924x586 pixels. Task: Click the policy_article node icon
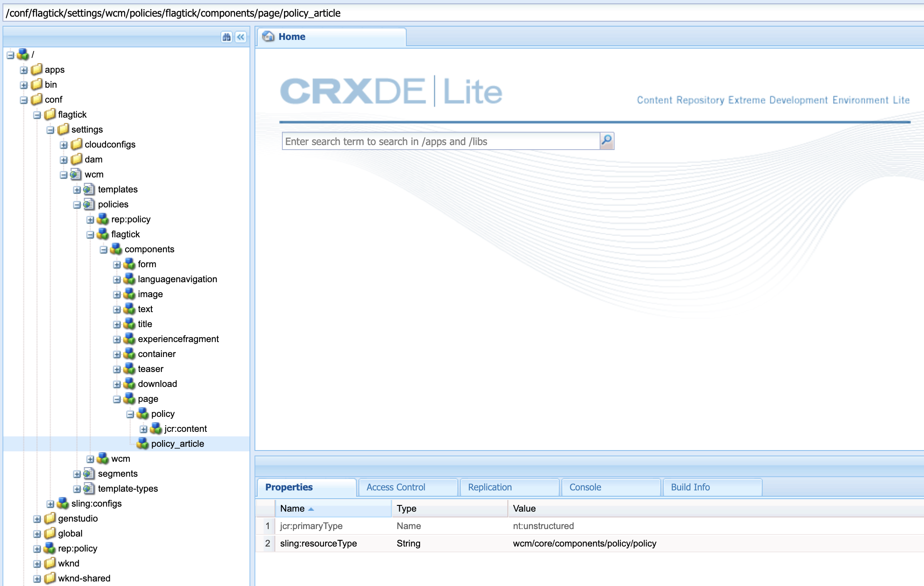[x=143, y=443]
